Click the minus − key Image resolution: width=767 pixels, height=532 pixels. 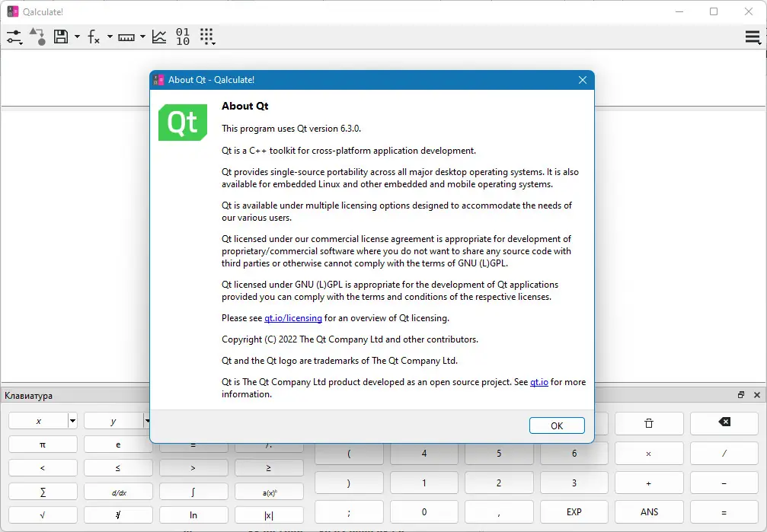(724, 483)
